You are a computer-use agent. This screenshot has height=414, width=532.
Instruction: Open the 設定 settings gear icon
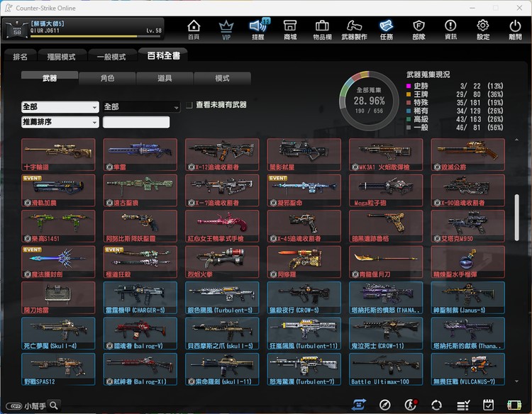click(x=483, y=30)
